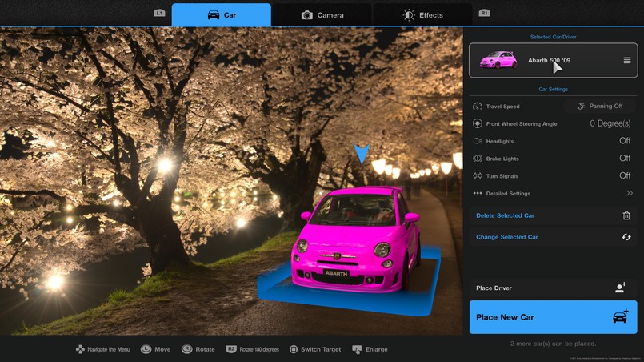Open the selected car list menu icon
644x362 pixels.
626,61
